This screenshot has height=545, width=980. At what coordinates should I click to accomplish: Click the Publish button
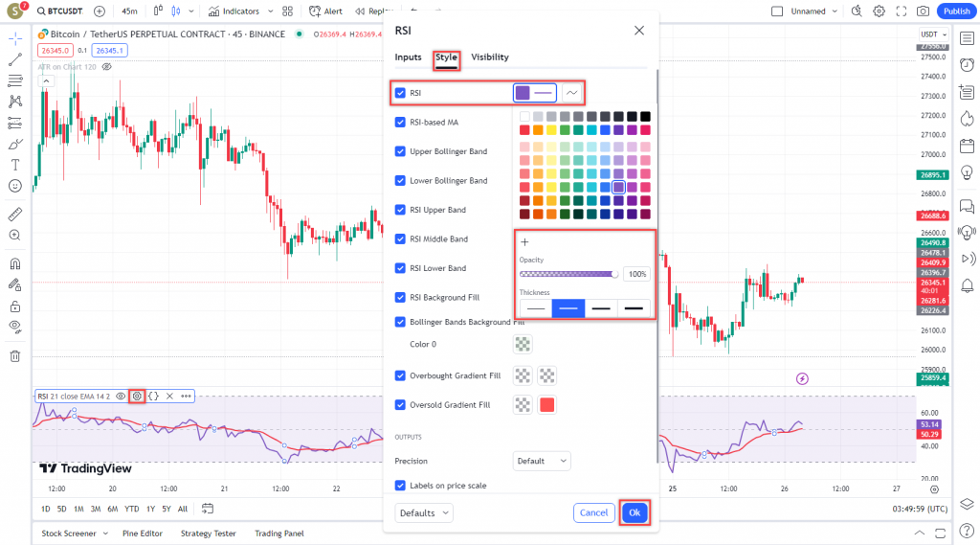[957, 11]
